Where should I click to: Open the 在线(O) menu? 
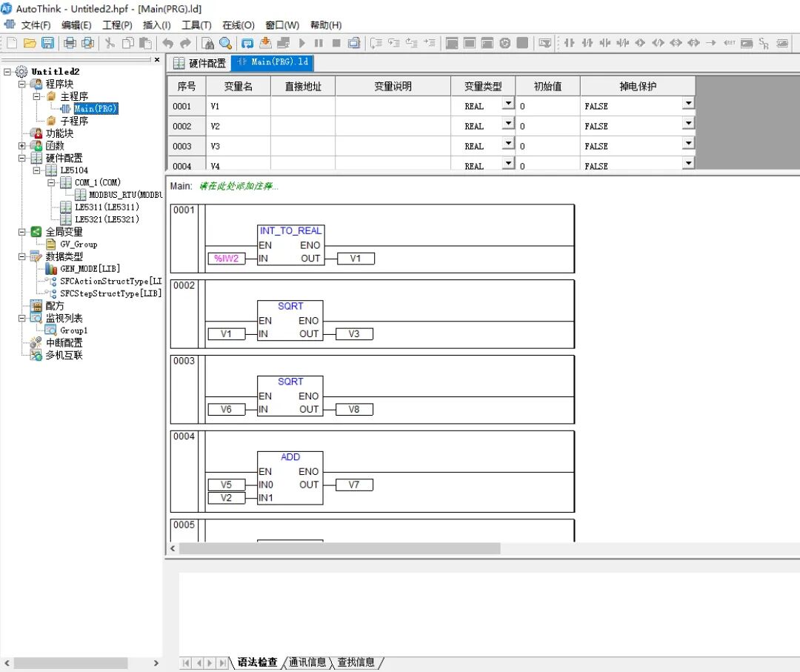239,25
